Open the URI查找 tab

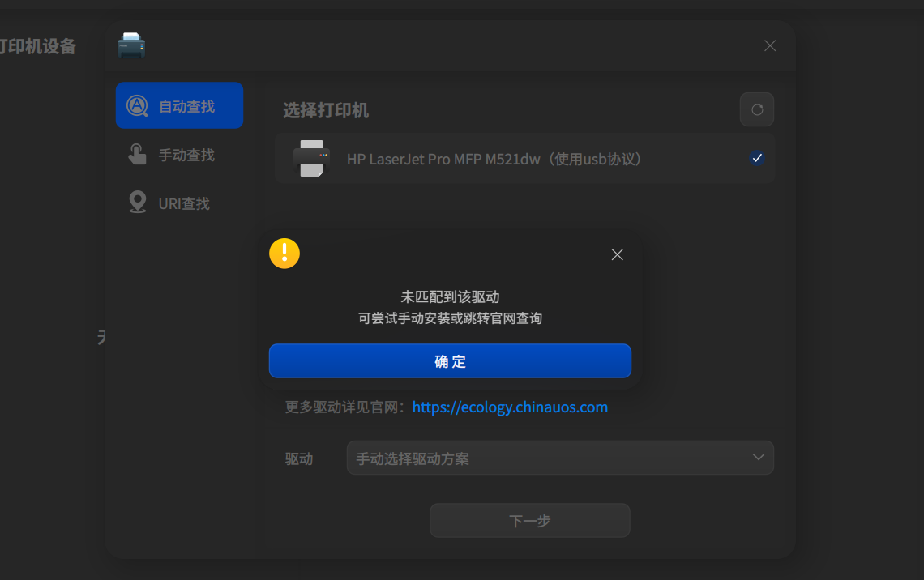click(x=179, y=203)
